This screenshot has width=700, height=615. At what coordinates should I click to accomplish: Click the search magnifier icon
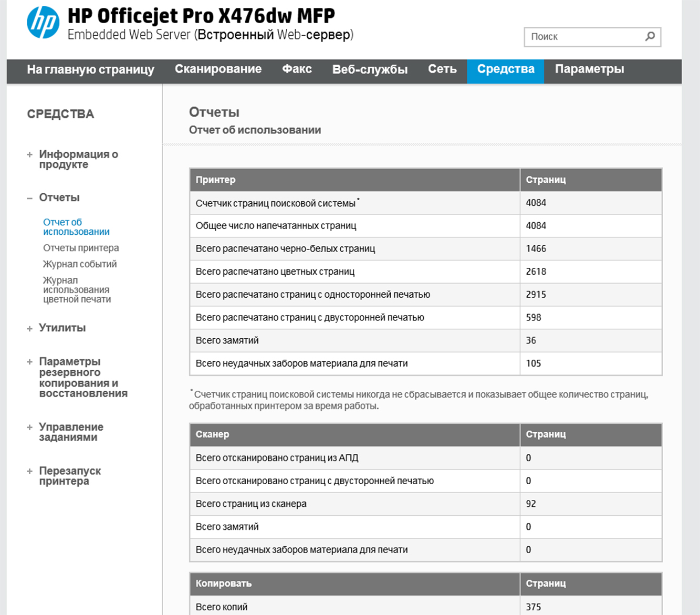(x=650, y=36)
